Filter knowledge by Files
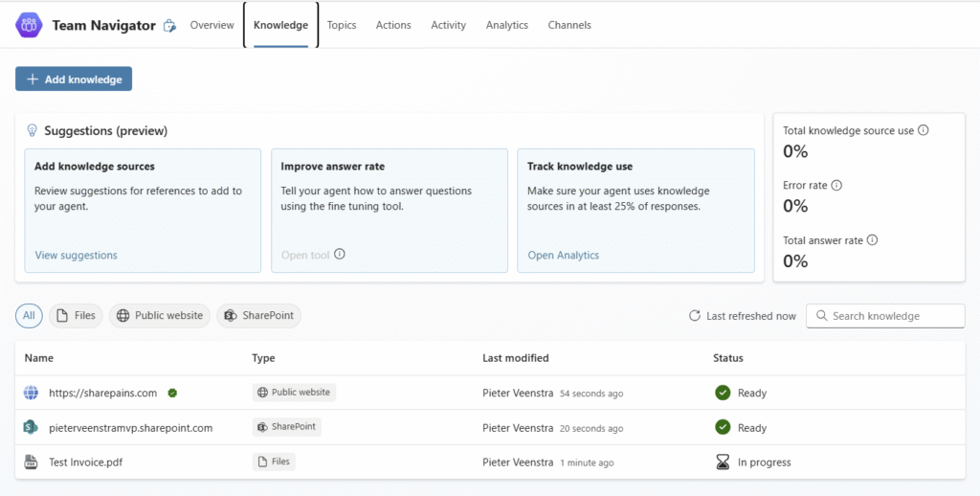 point(76,316)
